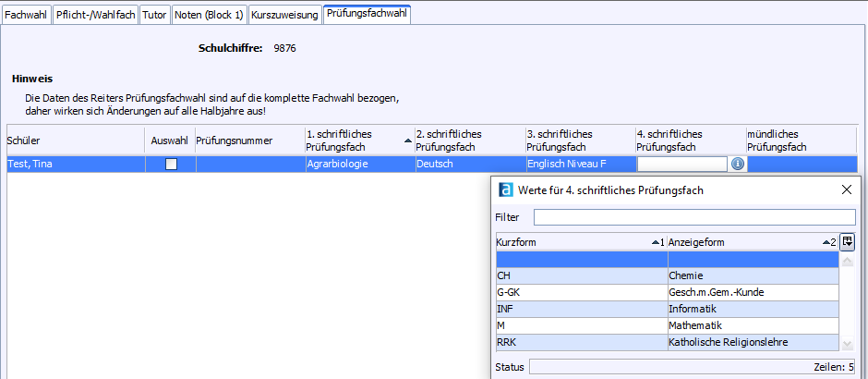Open the Tutor tab
Image resolution: width=868 pixels, height=379 pixels.
click(154, 15)
